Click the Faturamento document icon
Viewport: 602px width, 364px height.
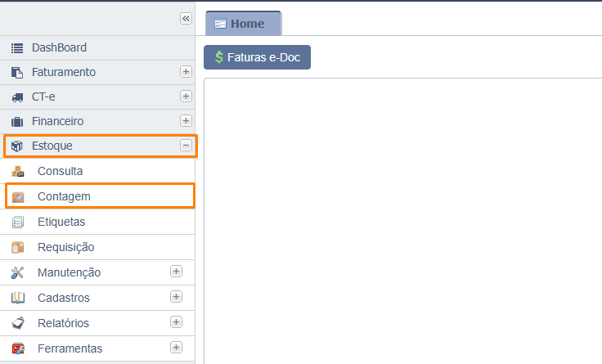coord(17,73)
